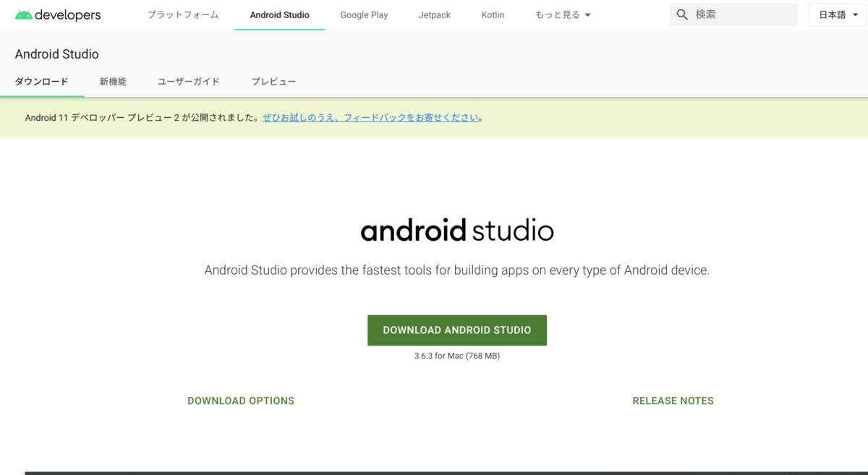Select the Android Studio nav tab
Viewport: 868px width, 475px height.
pyautogui.click(x=280, y=14)
